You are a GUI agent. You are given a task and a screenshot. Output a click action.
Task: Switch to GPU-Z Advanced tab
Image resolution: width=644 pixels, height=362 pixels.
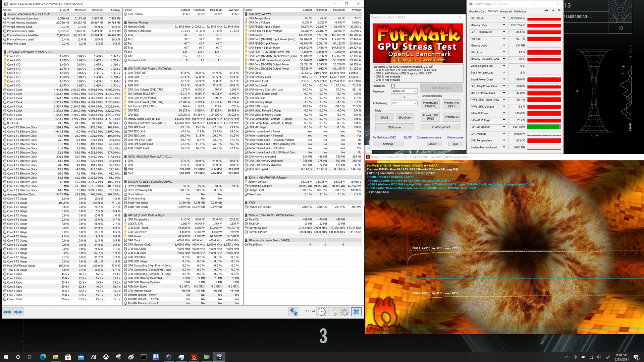click(x=506, y=11)
